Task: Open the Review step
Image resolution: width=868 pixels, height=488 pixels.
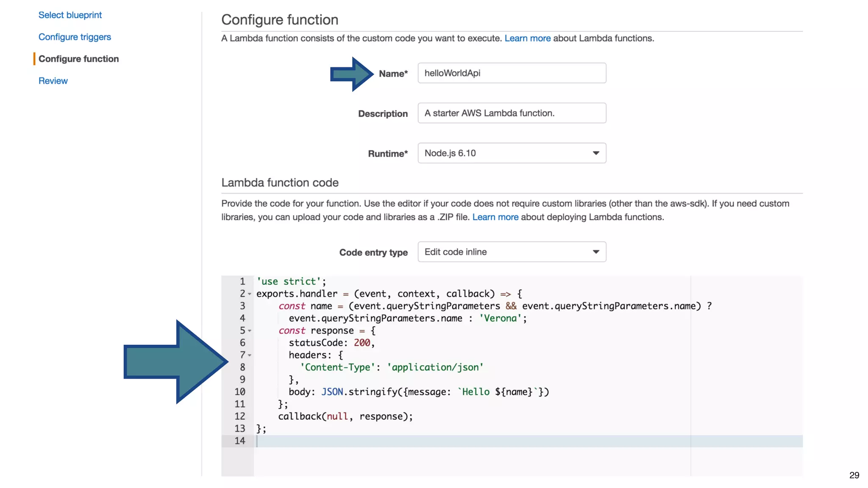Action: tap(53, 81)
